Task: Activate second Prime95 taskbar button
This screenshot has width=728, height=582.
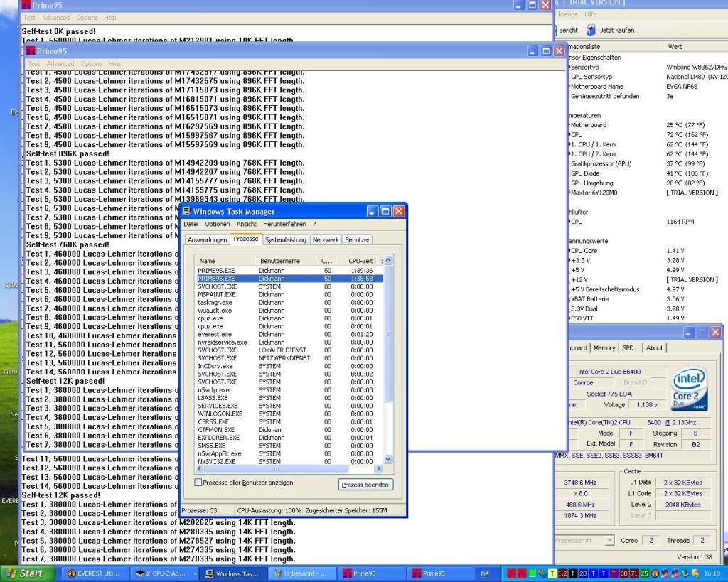Action: coord(439,573)
